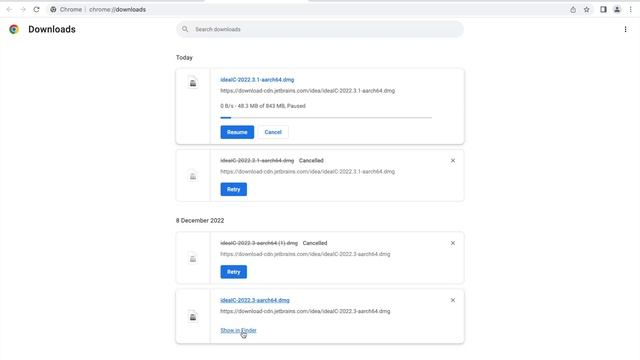Click the share icon in the address bar
The width and height of the screenshot is (640, 360).
coord(573,9)
